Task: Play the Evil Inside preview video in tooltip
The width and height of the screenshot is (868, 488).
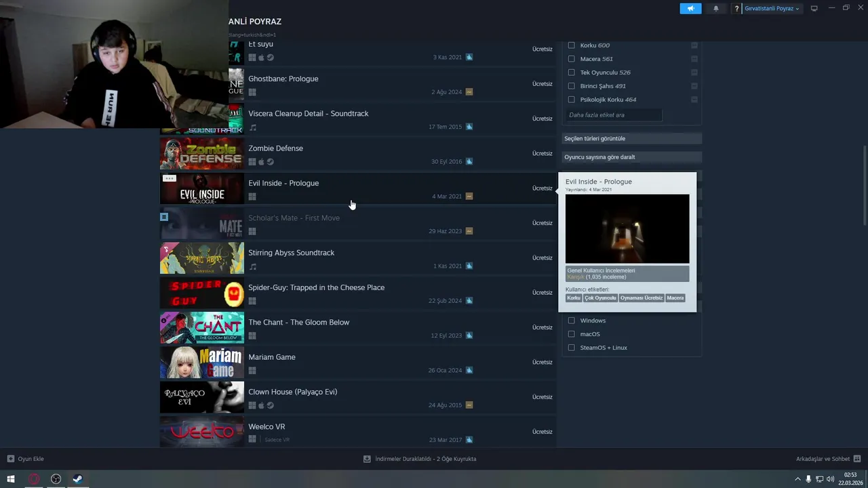Action: click(x=627, y=229)
